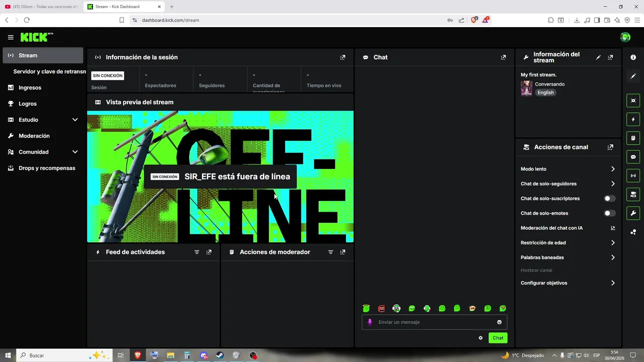
Task: Open Brave Shields icon in address bar
Action: tap(473, 20)
